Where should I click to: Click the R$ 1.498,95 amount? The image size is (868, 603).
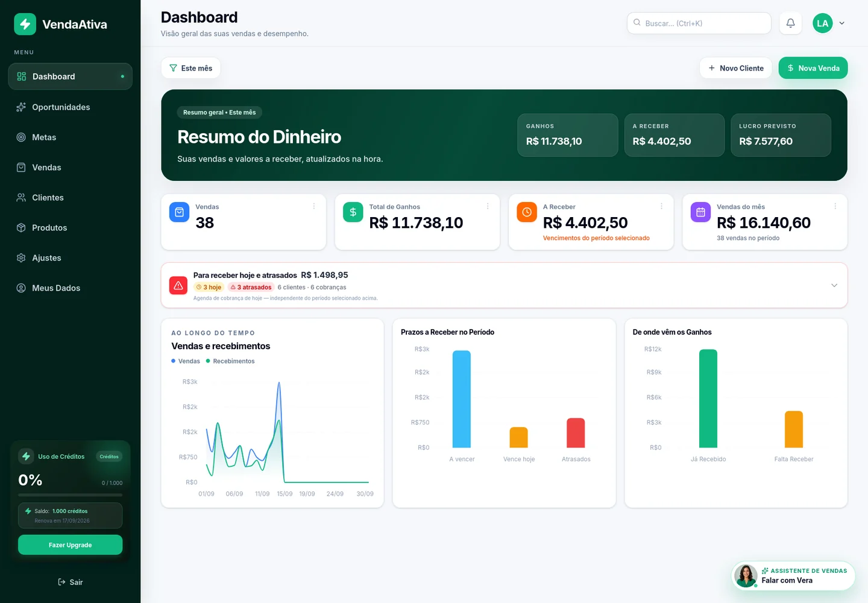[324, 275]
